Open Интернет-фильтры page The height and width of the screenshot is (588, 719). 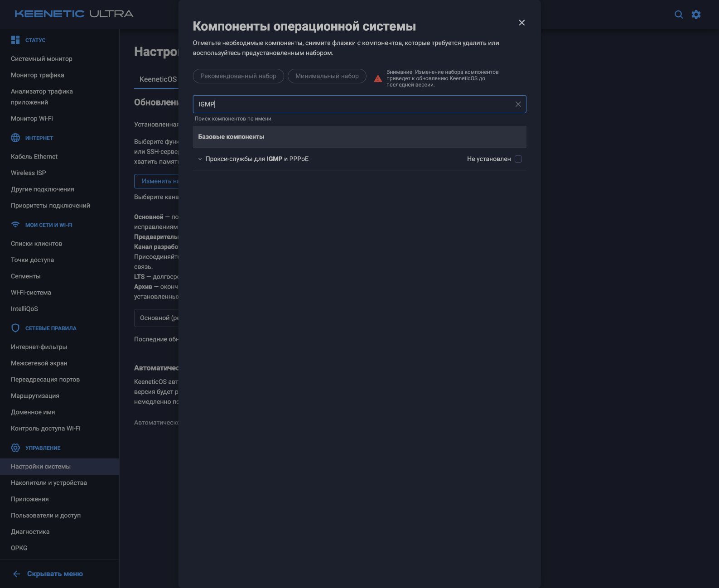point(39,347)
